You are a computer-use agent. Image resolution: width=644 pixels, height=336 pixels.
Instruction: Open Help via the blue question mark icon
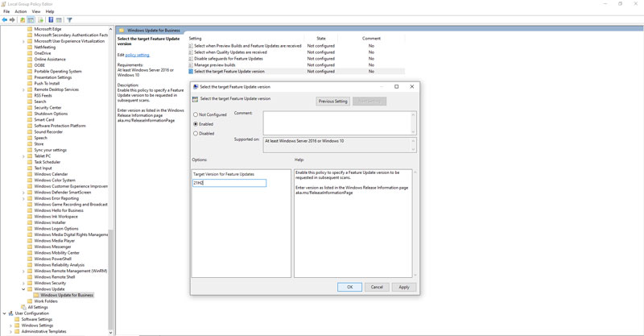click(51, 19)
